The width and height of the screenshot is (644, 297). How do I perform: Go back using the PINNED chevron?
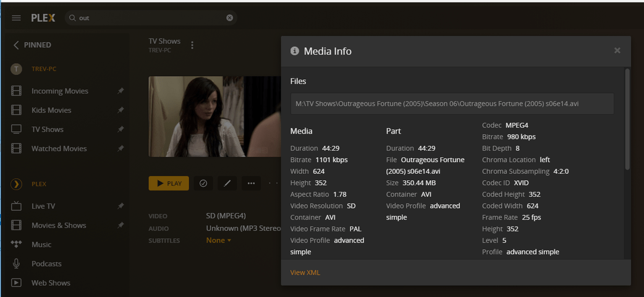(x=16, y=45)
